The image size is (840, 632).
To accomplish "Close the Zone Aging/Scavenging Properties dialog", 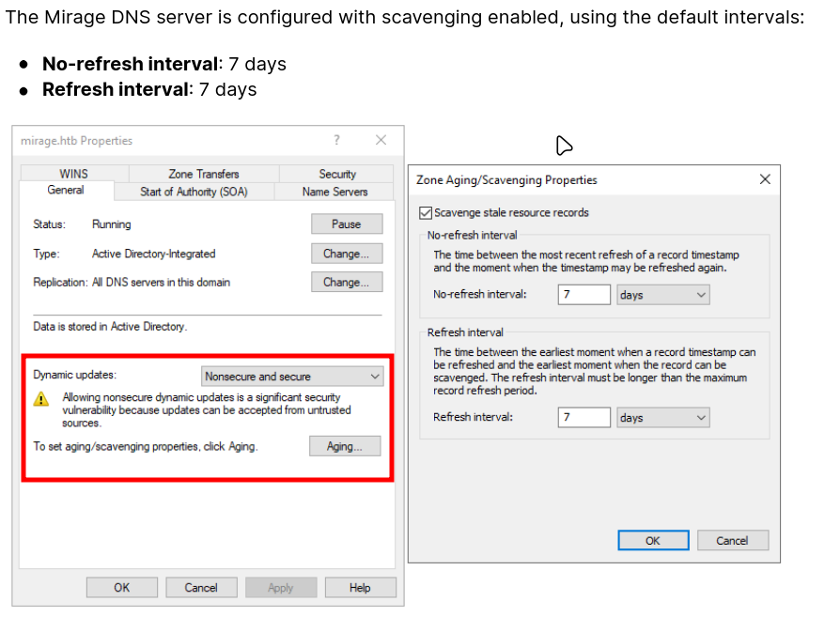I will pos(764,179).
